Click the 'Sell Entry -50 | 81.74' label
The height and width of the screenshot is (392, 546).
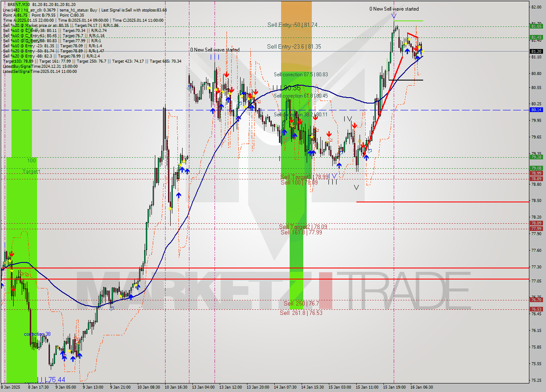coord(292,25)
